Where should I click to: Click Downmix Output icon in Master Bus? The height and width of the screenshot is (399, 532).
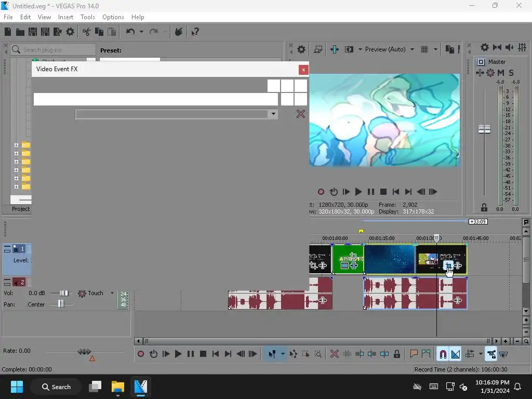497,47
